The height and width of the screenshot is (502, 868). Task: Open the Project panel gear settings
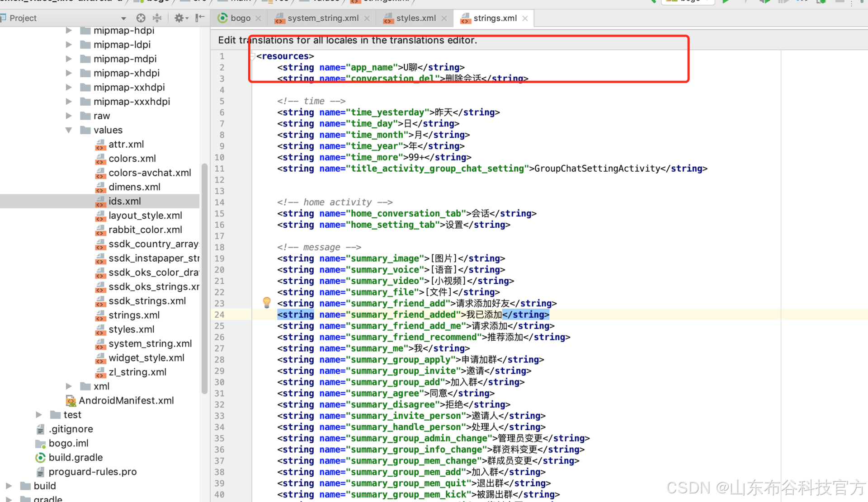click(x=179, y=18)
